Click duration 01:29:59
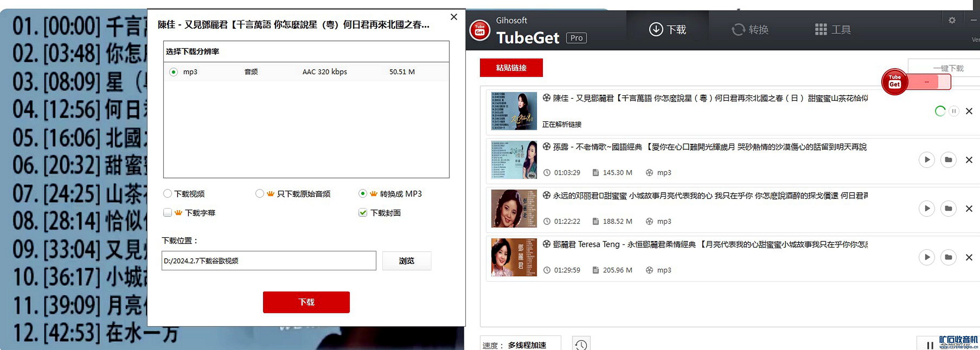The height and width of the screenshot is (350, 980). click(x=567, y=270)
